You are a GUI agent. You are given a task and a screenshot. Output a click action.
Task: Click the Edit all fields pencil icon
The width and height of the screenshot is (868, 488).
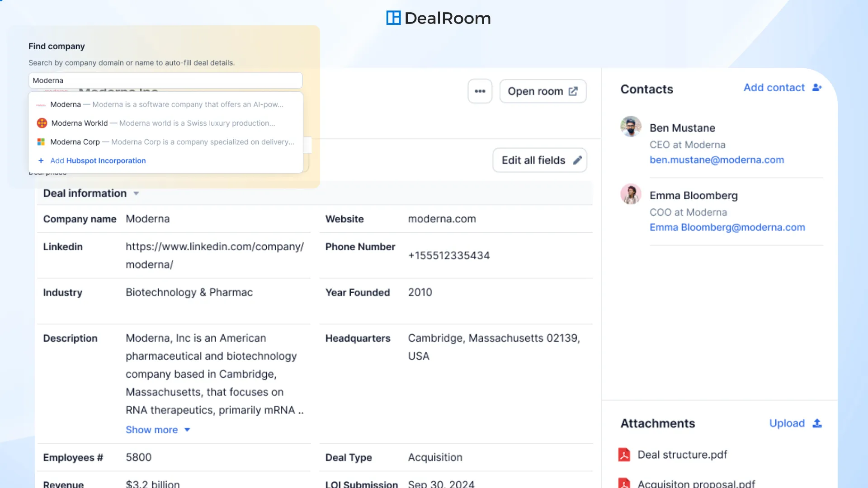pyautogui.click(x=577, y=160)
